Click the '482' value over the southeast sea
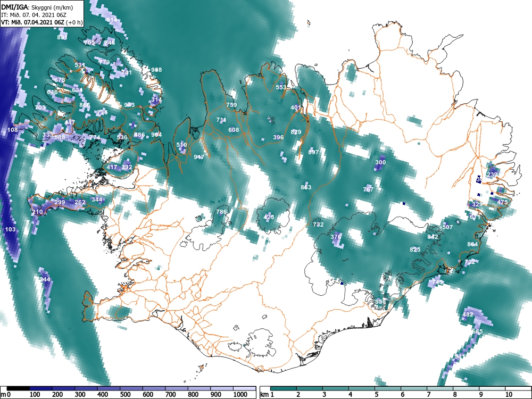This screenshot has height=399, width=532. 468,314
